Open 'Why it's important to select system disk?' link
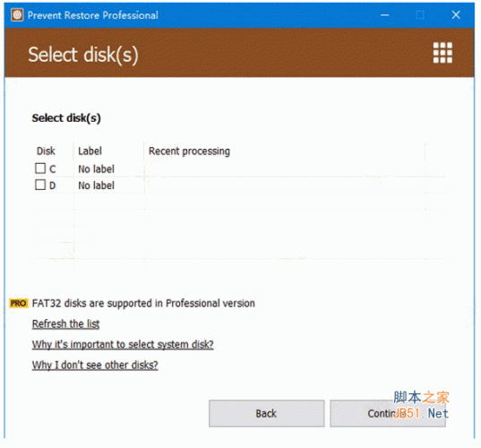Screen dimensions: 481x448 pyautogui.click(x=123, y=344)
